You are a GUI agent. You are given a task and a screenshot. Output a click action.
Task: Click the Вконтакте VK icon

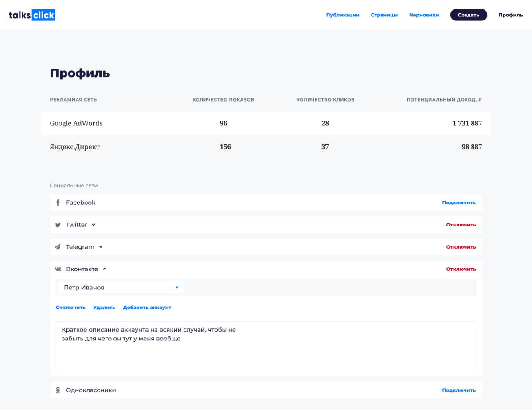click(58, 269)
